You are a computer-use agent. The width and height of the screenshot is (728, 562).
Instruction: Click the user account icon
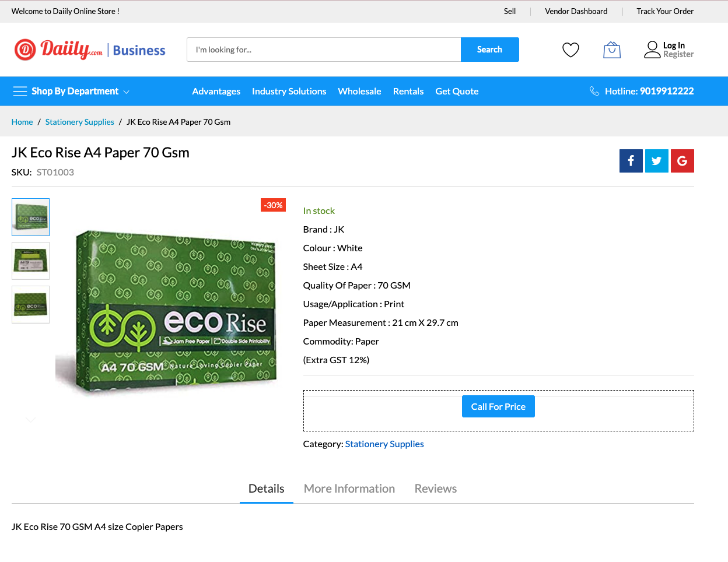652,50
